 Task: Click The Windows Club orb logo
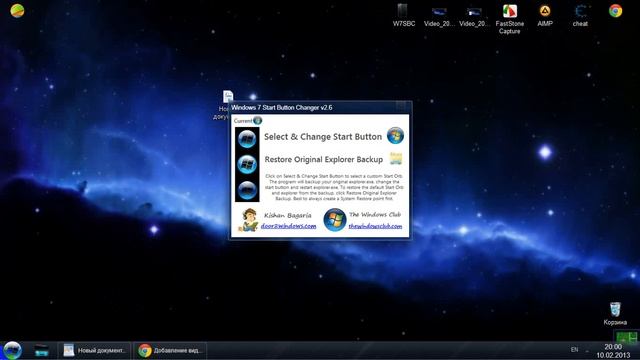(335, 220)
